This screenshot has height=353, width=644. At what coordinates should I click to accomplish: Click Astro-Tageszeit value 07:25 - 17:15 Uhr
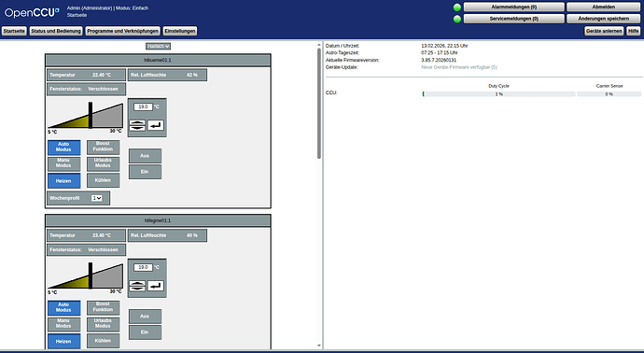(440, 53)
